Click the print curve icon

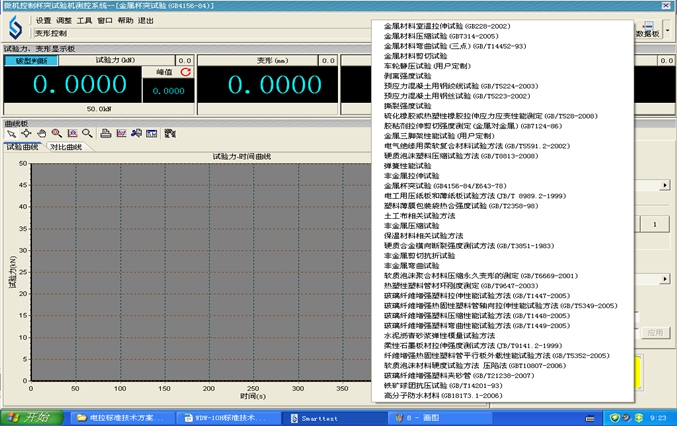106,133
